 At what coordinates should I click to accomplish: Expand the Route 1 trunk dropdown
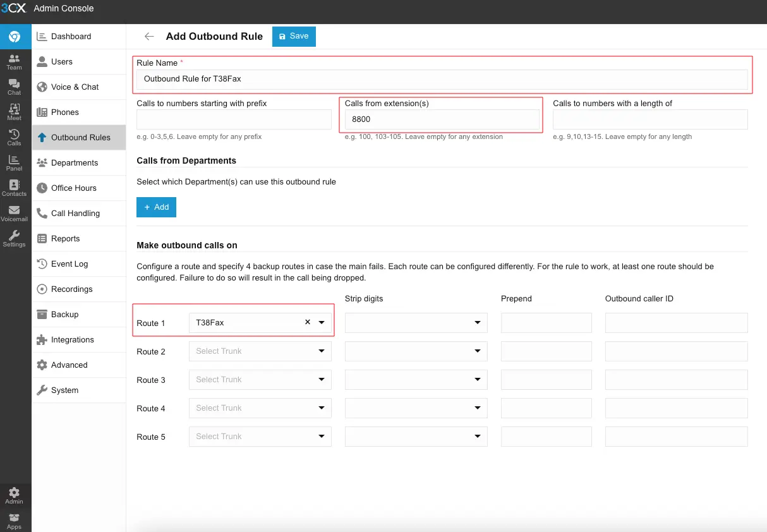click(x=322, y=323)
